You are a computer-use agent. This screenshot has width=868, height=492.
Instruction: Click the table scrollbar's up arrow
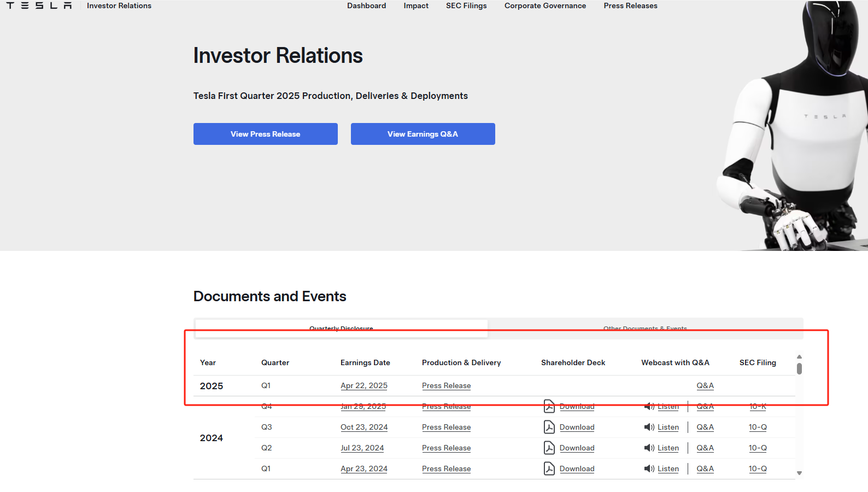tap(799, 357)
